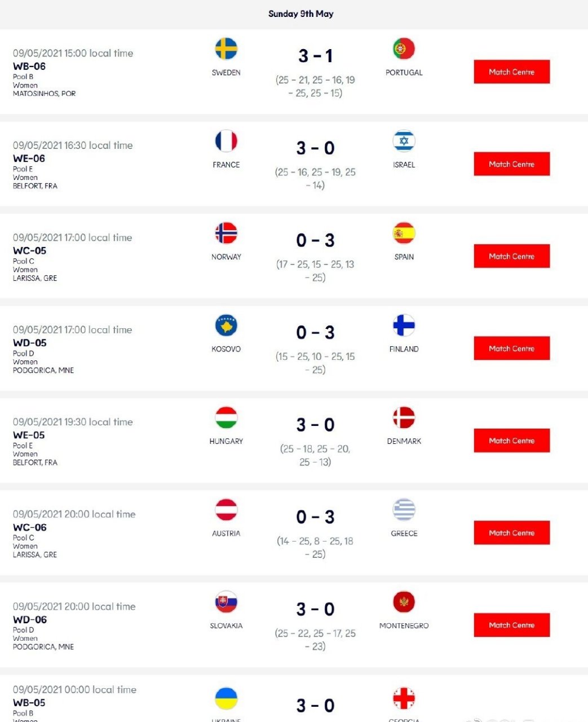Click the Sweden flag icon

226,49
